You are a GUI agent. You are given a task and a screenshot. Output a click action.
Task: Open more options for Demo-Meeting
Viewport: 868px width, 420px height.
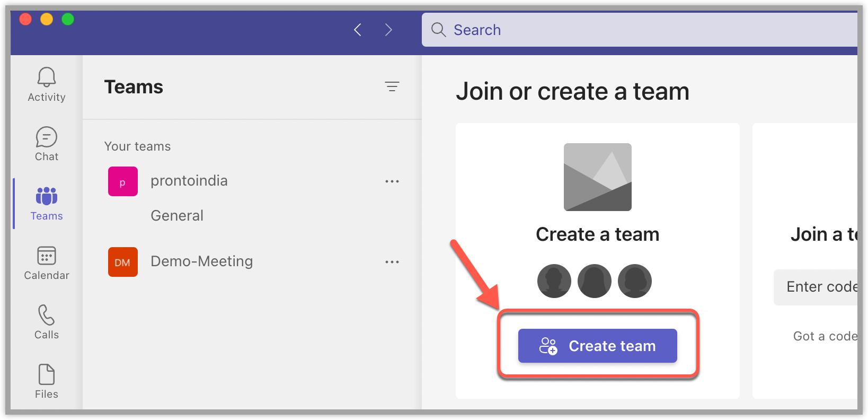tap(392, 262)
